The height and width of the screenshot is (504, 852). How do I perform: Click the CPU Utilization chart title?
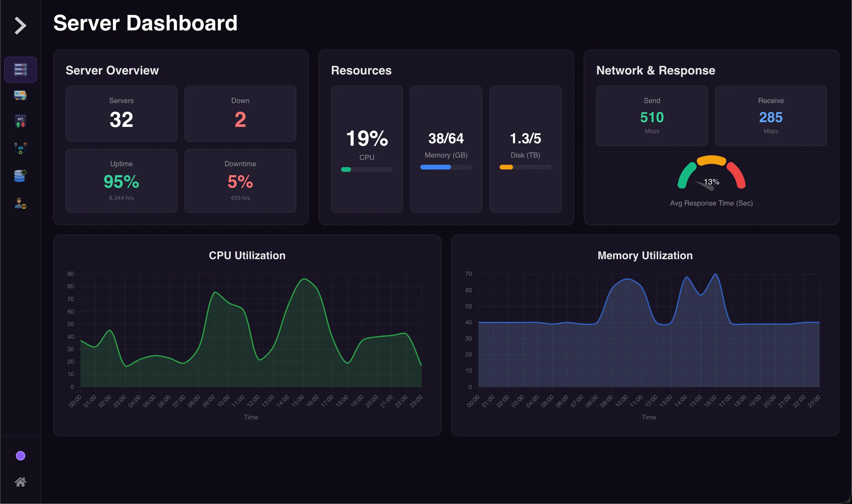pos(247,255)
